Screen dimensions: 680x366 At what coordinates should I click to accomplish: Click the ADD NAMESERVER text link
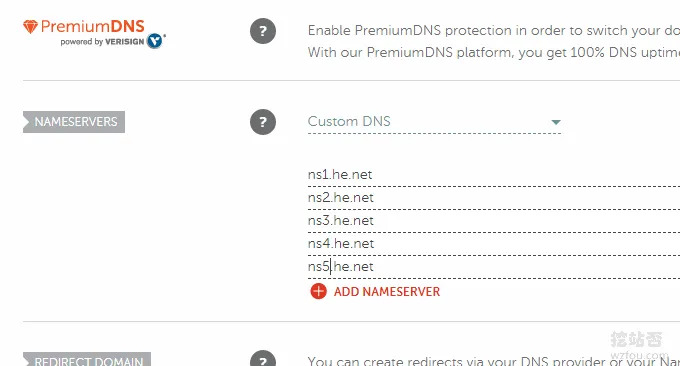[x=387, y=292]
